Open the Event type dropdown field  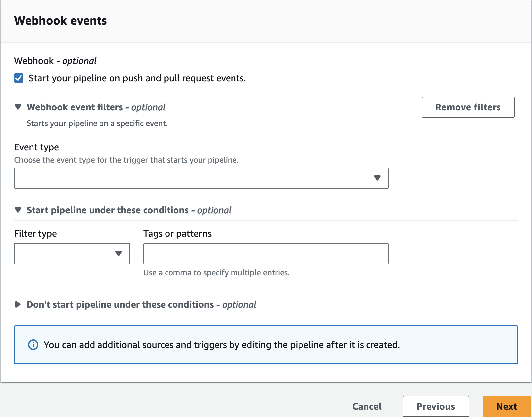coord(192,178)
